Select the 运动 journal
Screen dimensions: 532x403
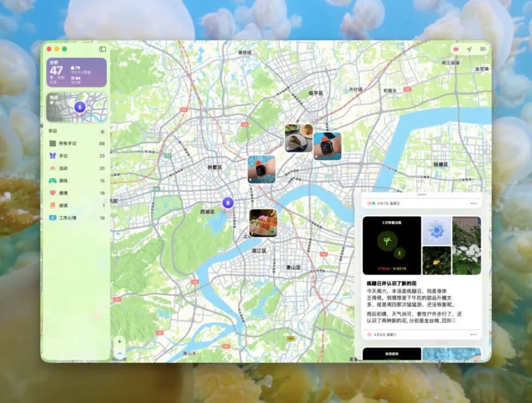point(76,168)
